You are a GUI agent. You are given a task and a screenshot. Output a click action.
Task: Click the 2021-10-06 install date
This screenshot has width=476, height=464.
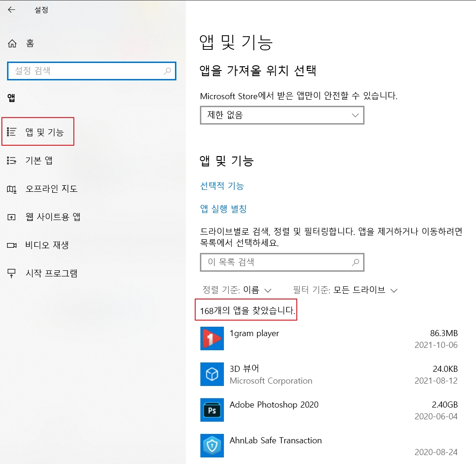436,345
